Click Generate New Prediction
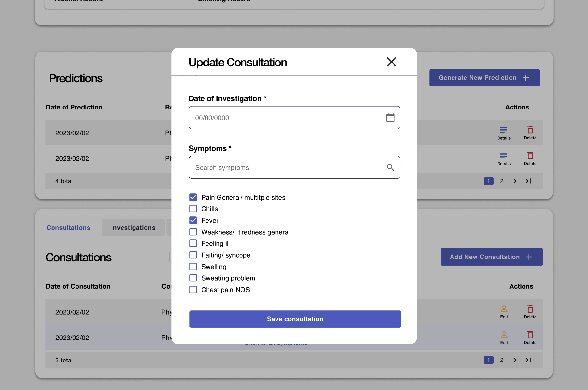This screenshot has height=390, width=588. coord(484,78)
